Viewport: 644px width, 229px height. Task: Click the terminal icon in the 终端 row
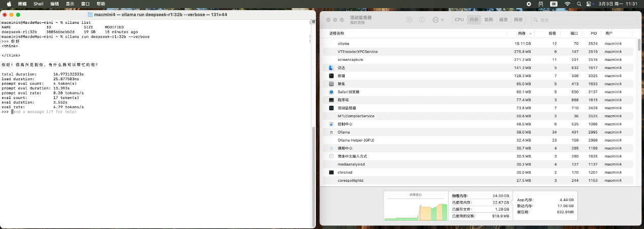(x=331, y=76)
